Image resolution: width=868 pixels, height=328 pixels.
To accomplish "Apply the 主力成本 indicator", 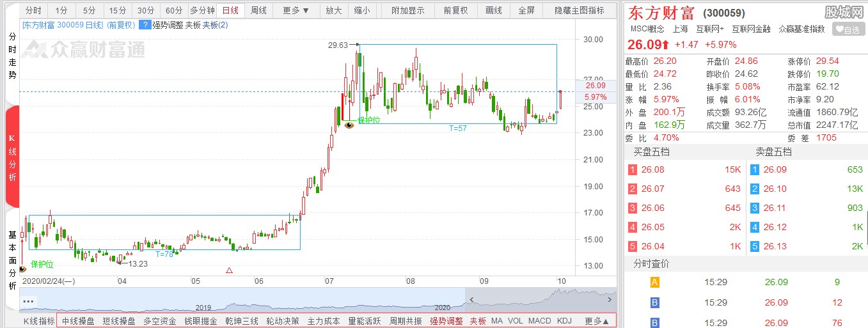I will coord(324,321).
